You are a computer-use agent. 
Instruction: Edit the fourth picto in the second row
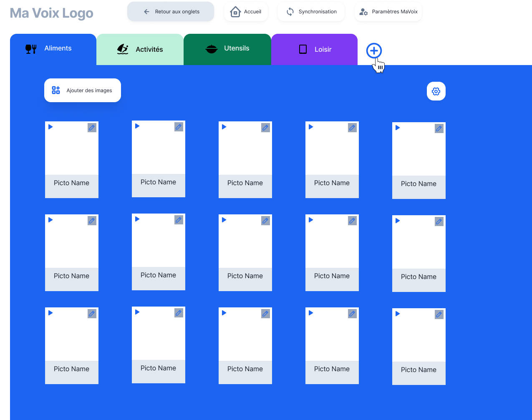pyautogui.click(x=353, y=221)
